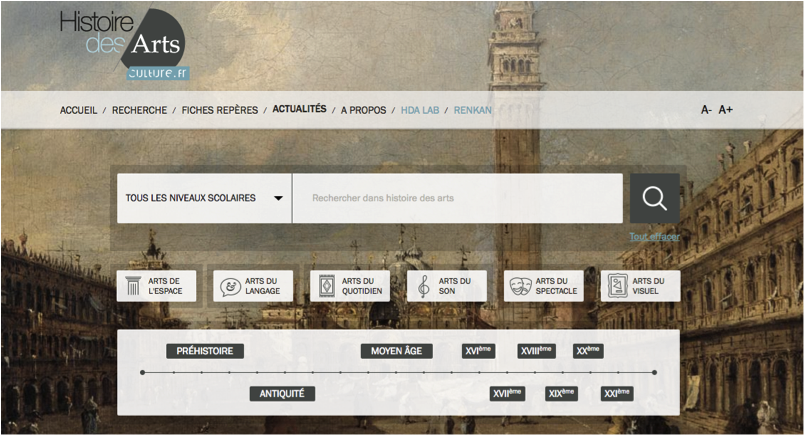The width and height of the screenshot is (805, 436).
Task: Select the Arts du son label
Action: click(454, 286)
